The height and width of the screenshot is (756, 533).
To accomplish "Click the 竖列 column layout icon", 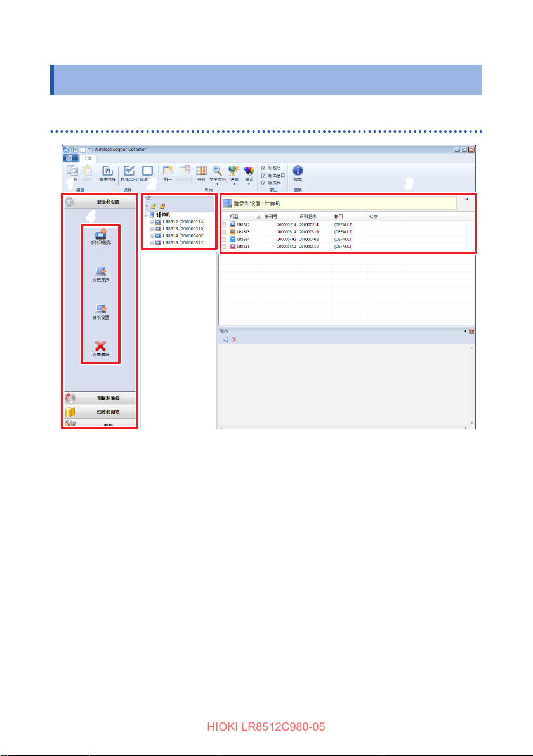I will click(x=201, y=171).
